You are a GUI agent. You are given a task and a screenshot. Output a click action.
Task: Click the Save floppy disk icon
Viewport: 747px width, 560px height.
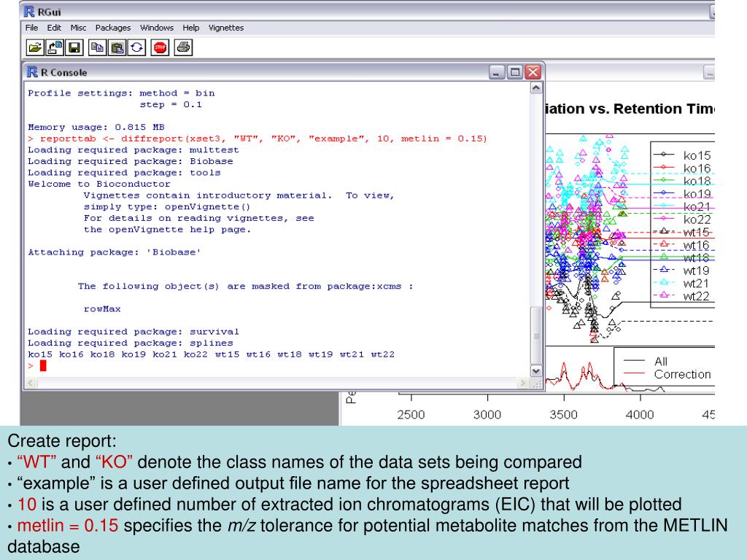click(x=74, y=47)
